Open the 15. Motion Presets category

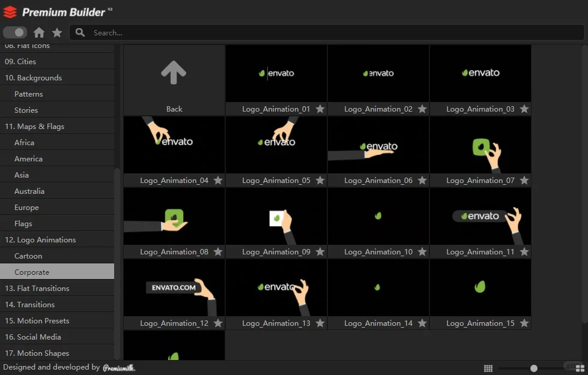[57, 320]
